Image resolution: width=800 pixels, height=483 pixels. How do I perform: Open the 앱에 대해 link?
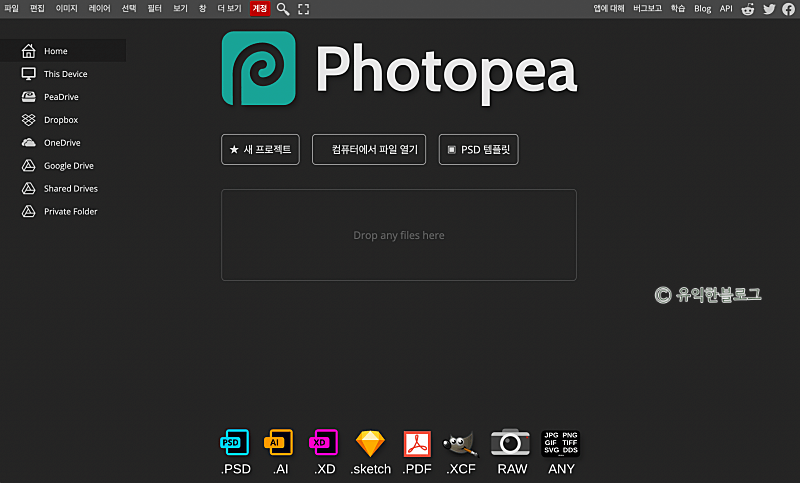[609, 9]
